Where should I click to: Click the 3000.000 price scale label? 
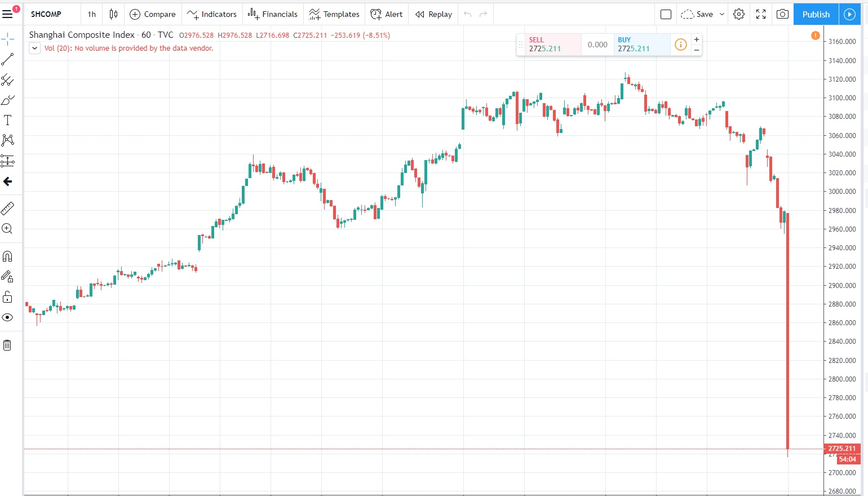coord(842,192)
